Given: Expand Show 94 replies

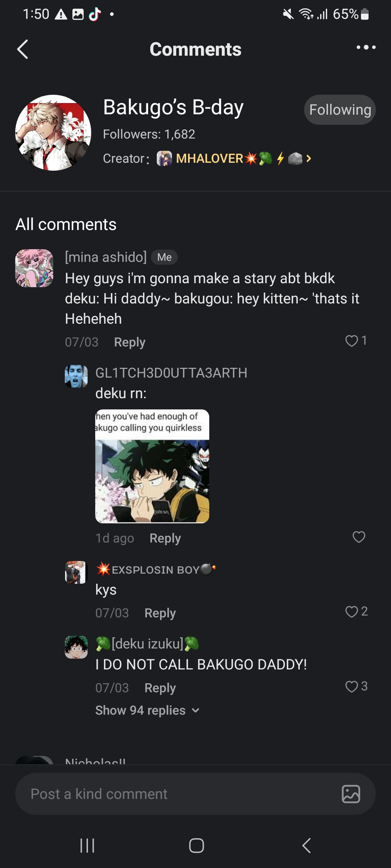Looking at the screenshot, I should click(147, 711).
